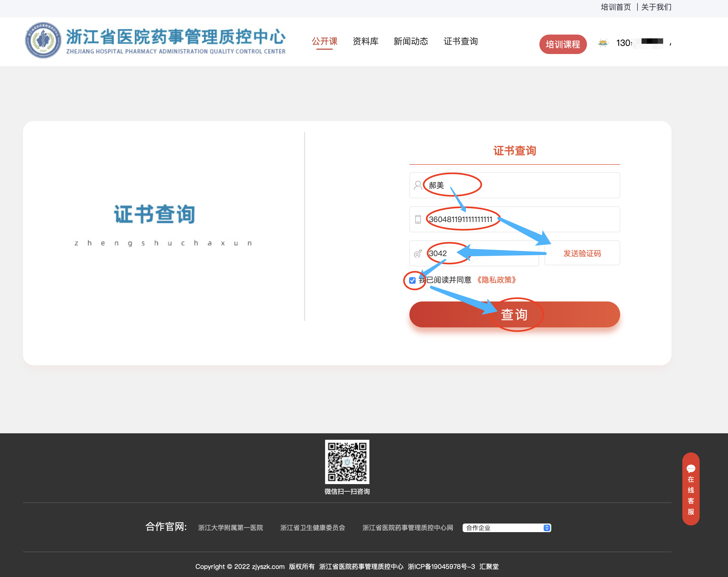Click the 查询 submit button
The image size is (728, 577).
pyautogui.click(x=515, y=314)
